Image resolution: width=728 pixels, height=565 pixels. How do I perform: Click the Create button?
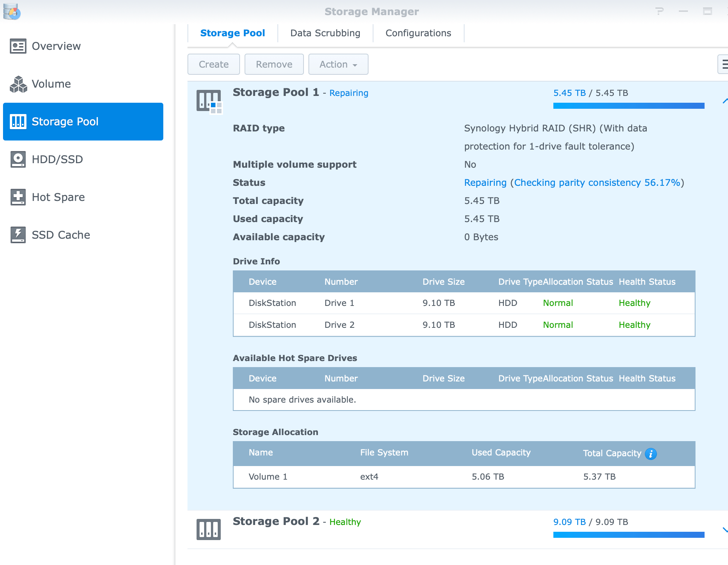click(x=214, y=65)
